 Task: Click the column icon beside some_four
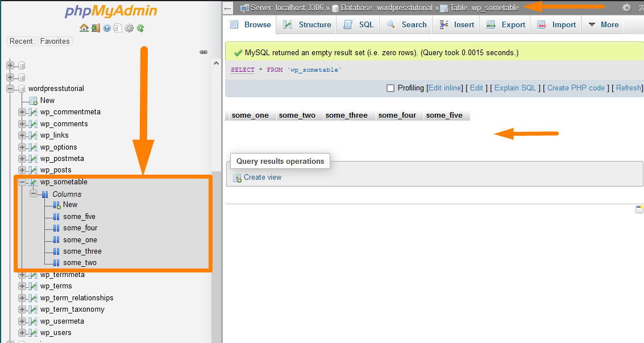click(56, 228)
